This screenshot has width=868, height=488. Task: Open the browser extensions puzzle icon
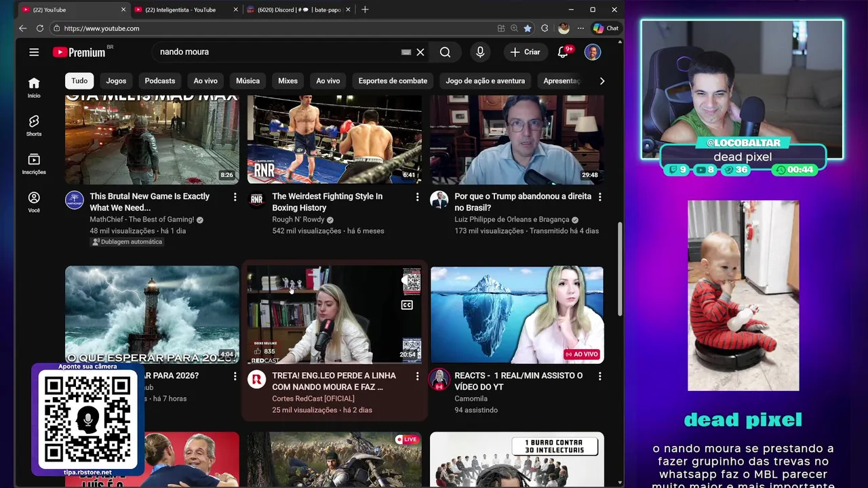[545, 28]
